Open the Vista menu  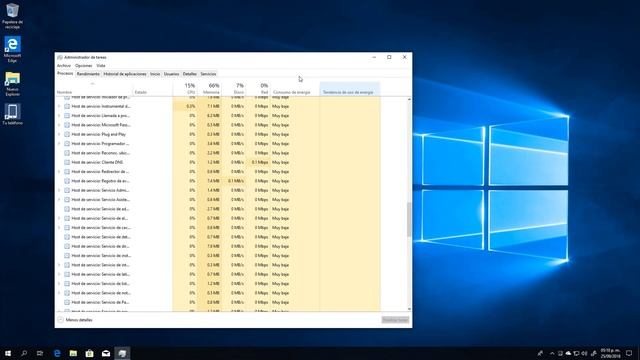pos(101,66)
